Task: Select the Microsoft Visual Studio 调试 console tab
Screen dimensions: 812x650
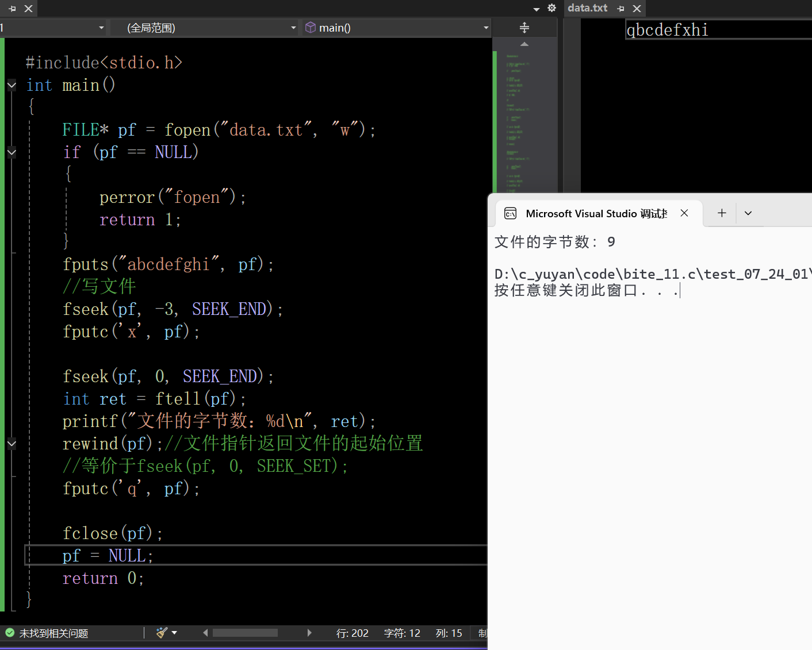Action: (596, 213)
